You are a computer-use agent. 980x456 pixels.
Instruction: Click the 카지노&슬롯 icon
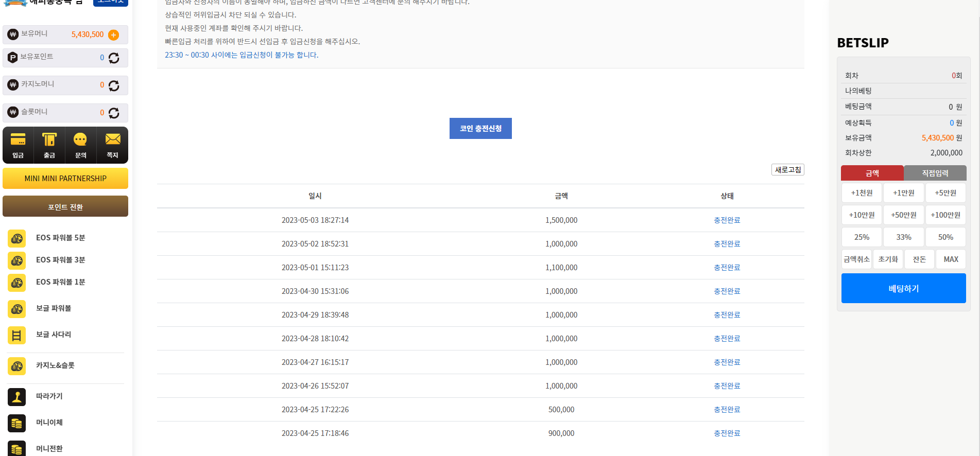[17, 366]
